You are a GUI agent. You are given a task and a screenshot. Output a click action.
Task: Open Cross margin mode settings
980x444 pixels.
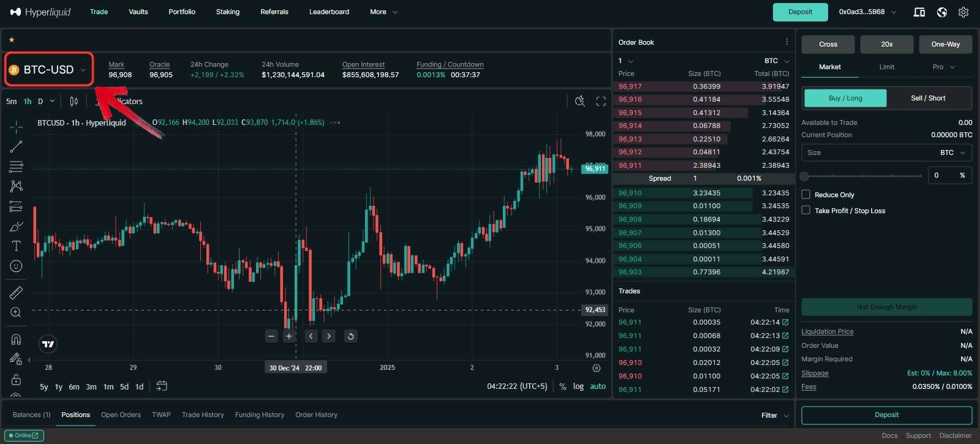click(828, 44)
